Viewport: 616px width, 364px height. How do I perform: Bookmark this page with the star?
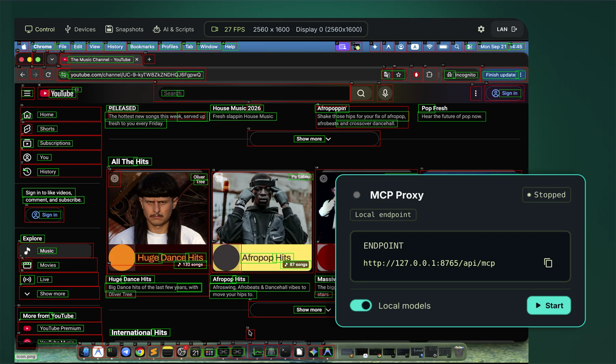399,75
